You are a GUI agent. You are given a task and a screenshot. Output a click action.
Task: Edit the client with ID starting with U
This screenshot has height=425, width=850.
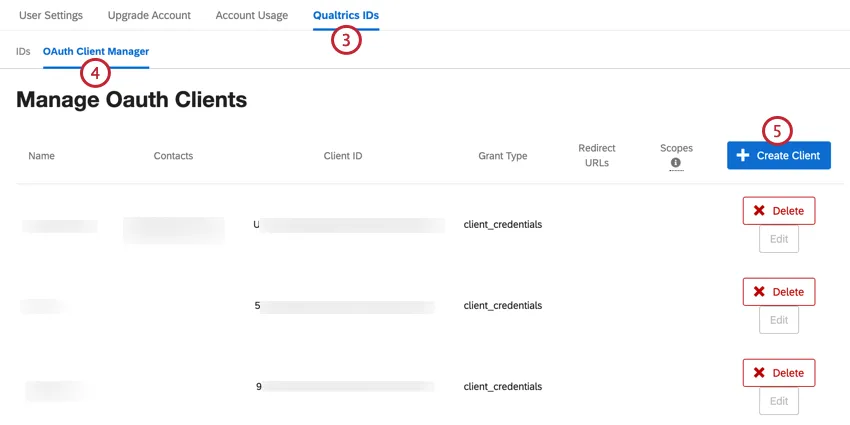[x=778, y=239]
